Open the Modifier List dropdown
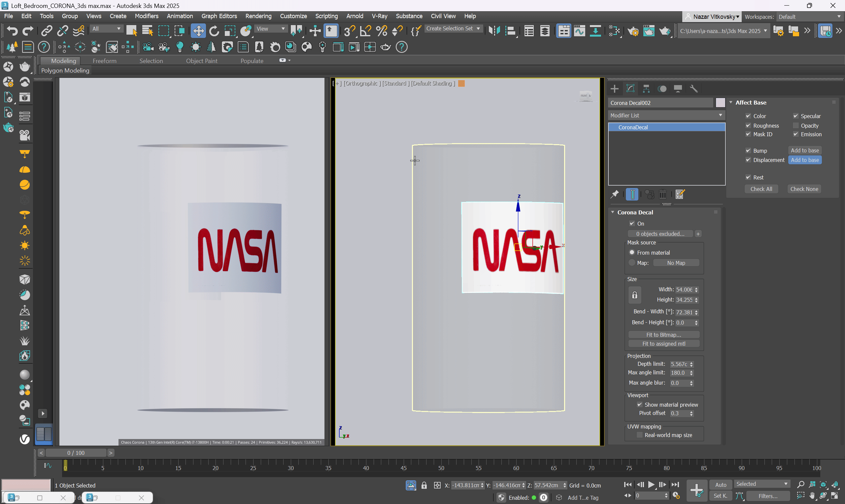Screen dimensions: 845x504 click(666, 115)
